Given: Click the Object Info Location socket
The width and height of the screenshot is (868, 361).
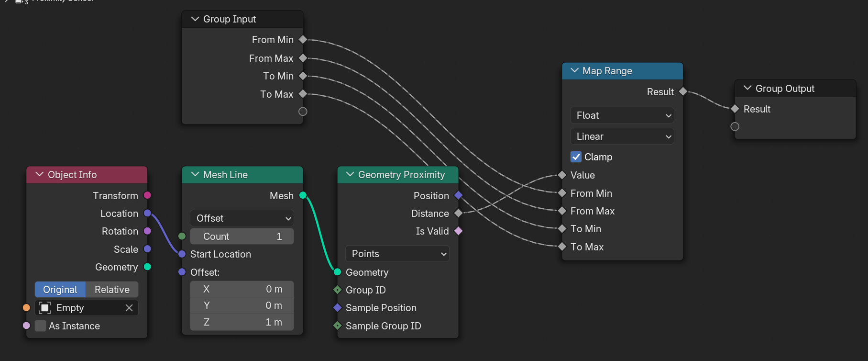Looking at the screenshot, I should click(147, 213).
